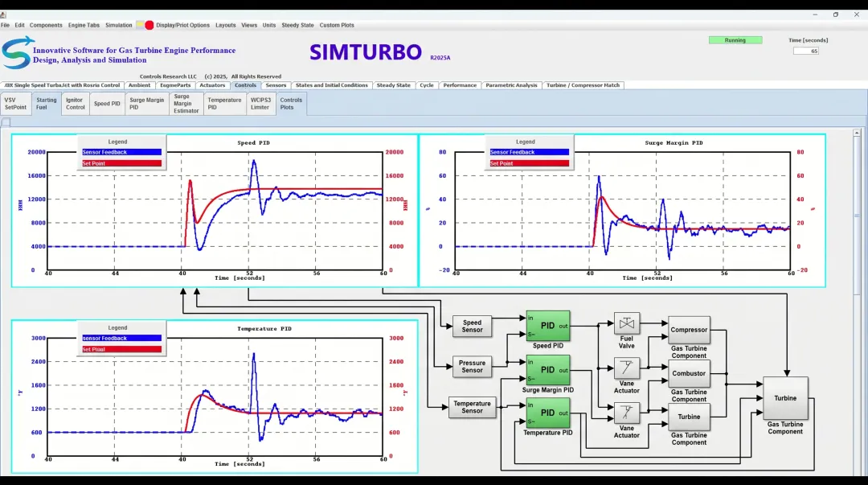Open the Engine Tabs menu
The width and height of the screenshot is (868, 485).
pos(84,25)
